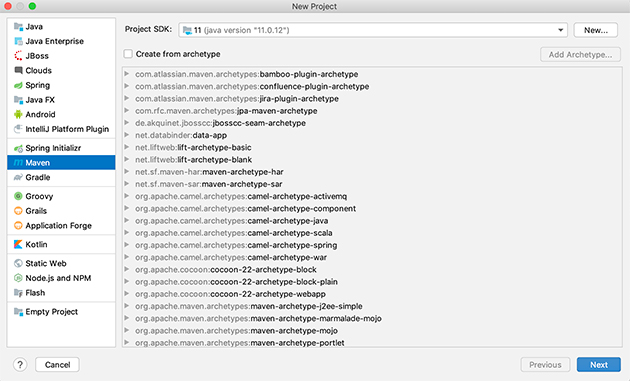
Task: Click the Application Forge icon
Action: pyautogui.click(x=18, y=225)
